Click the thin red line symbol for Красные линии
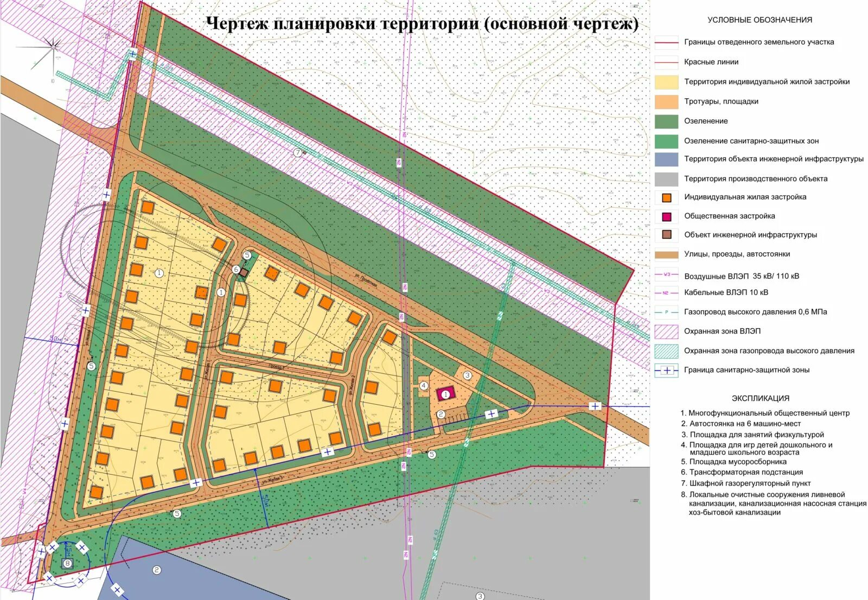 (x=667, y=62)
